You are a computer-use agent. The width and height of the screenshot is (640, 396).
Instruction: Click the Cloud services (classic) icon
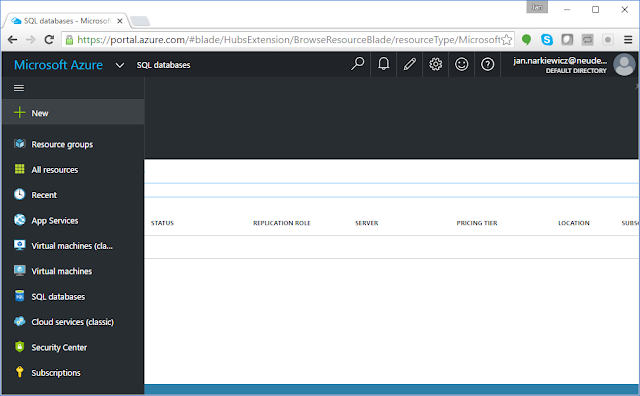pyautogui.click(x=20, y=321)
